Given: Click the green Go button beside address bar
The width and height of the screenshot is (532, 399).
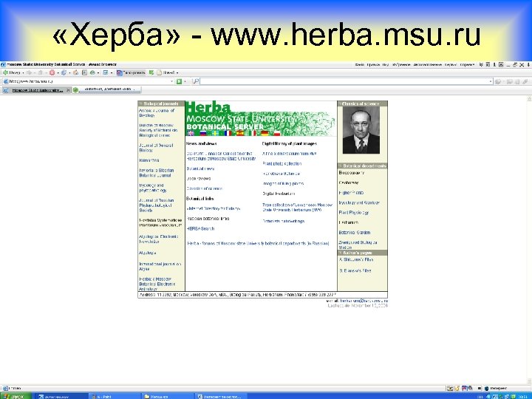Looking at the screenshot, I should click(179, 81).
